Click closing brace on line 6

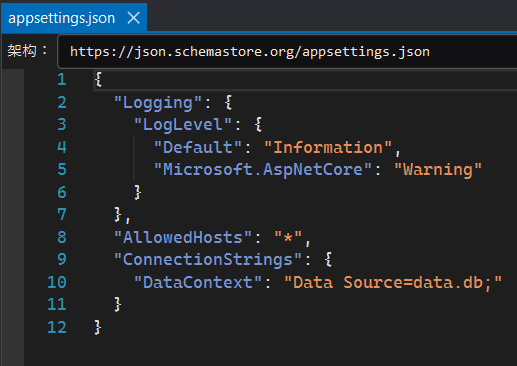pyautogui.click(x=138, y=192)
